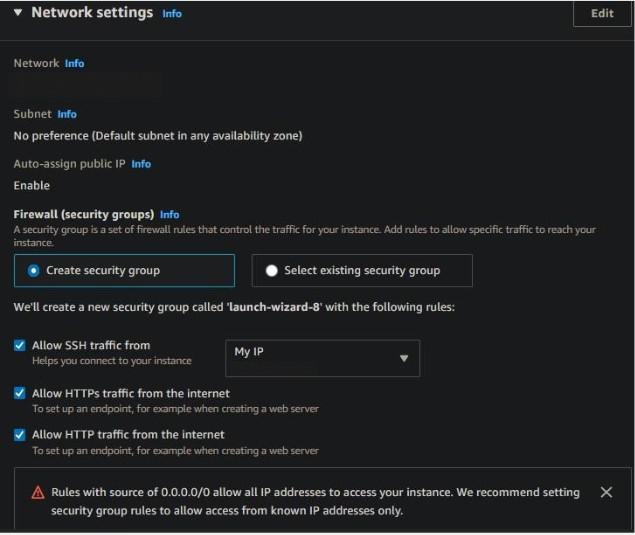Dismiss the 0.0.0.0/0 warning with X

[x=606, y=492]
